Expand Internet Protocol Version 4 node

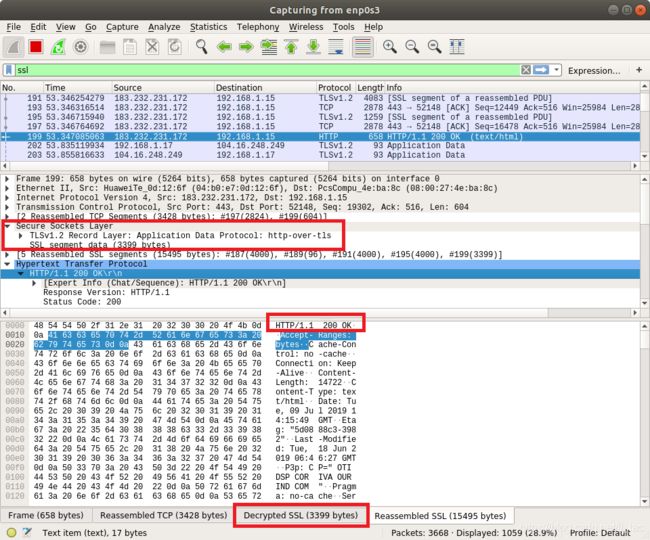tap(7, 198)
